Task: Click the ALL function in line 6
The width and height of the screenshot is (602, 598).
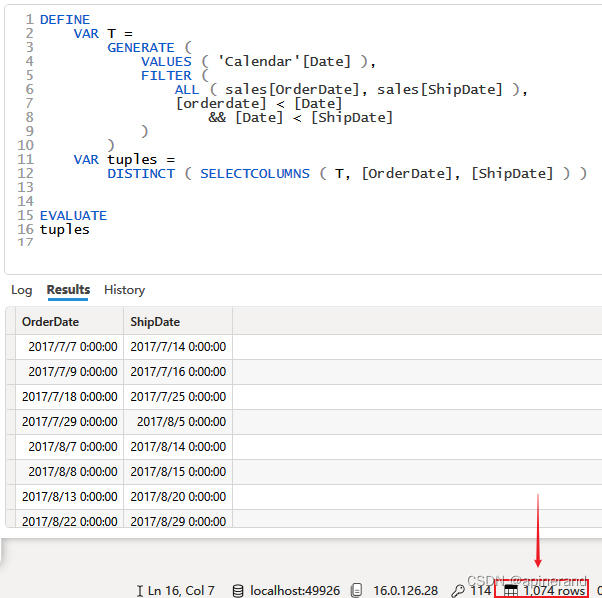Action: [x=187, y=89]
